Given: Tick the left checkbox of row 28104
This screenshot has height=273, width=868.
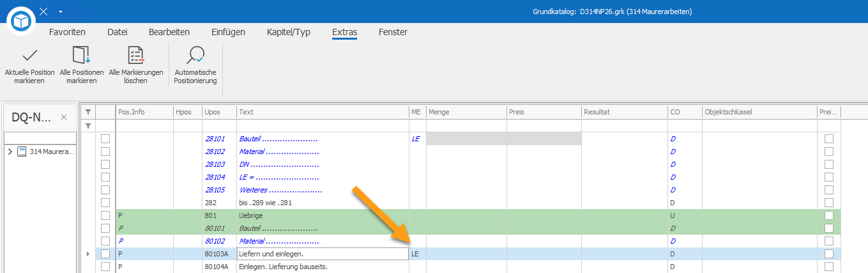Looking at the screenshot, I should (105, 177).
